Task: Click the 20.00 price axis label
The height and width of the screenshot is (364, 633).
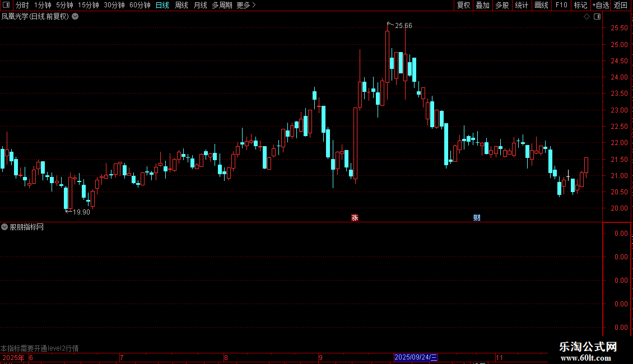Action: [619, 208]
